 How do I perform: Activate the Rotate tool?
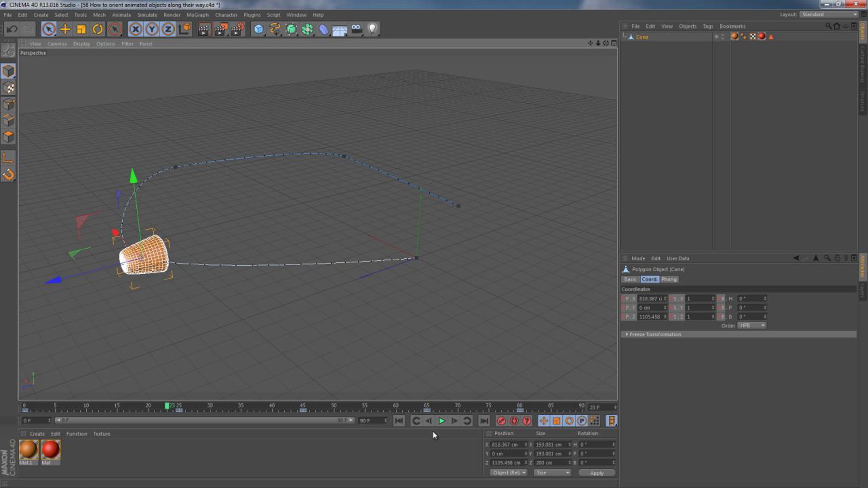(98, 29)
